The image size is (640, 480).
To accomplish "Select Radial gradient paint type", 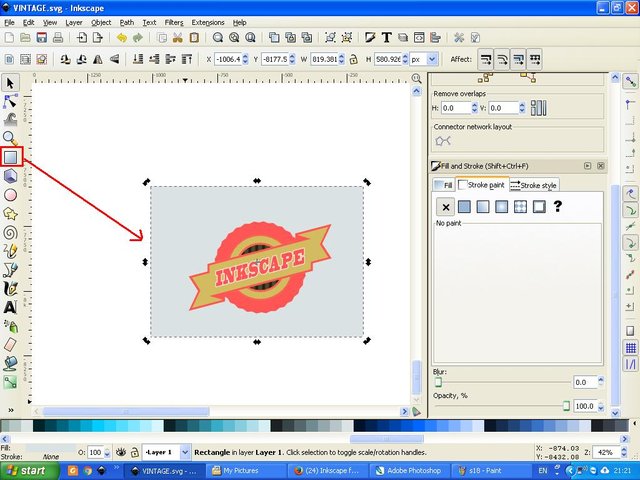I will tap(502, 207).
